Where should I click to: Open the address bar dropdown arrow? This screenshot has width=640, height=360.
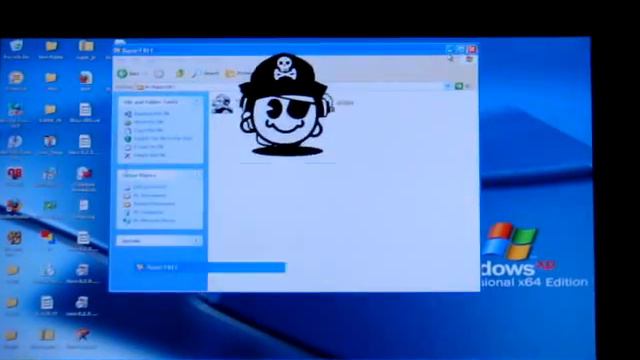[x=447, y=86]
